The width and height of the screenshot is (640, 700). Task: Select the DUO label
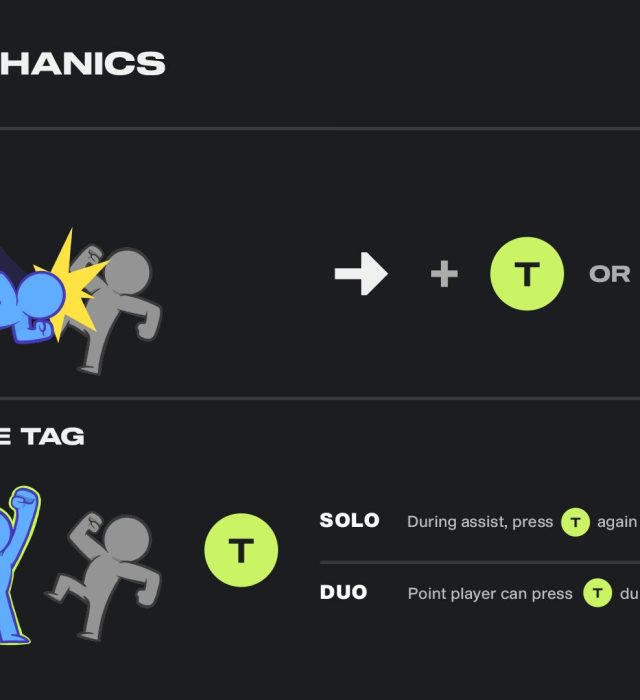pyautogui.click(x=343, y=593)
